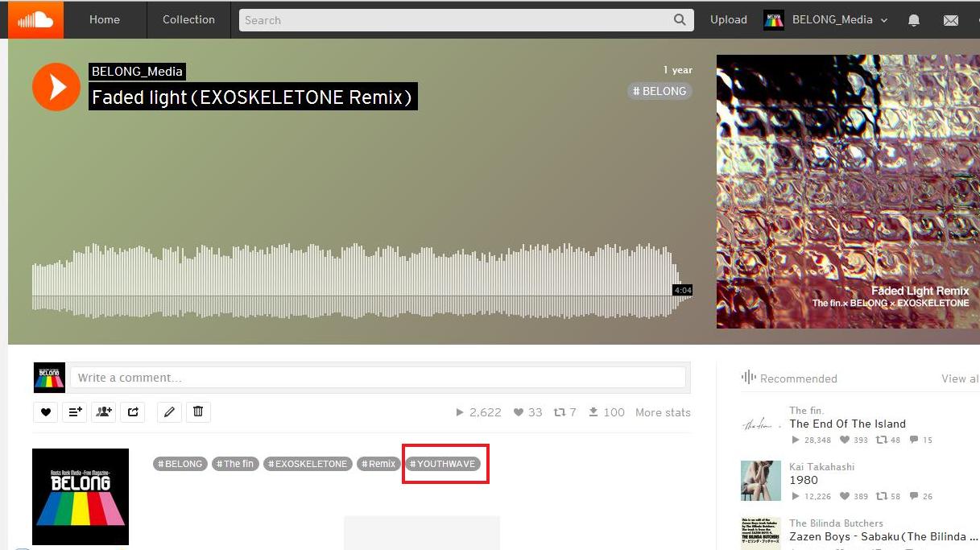Click the SoundCloud logo icon
Image resolution: width=980 pixels, height=550 pixels.
pyautogui.click(x=35, y=19)
